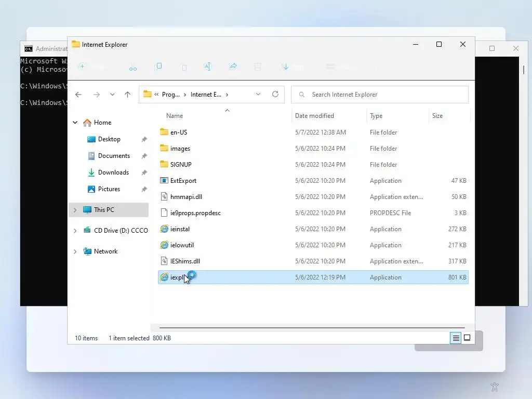The width and height of the screenshot is (532, 399).
Task: Sort by Date modified column header
Action: point(314,116)
